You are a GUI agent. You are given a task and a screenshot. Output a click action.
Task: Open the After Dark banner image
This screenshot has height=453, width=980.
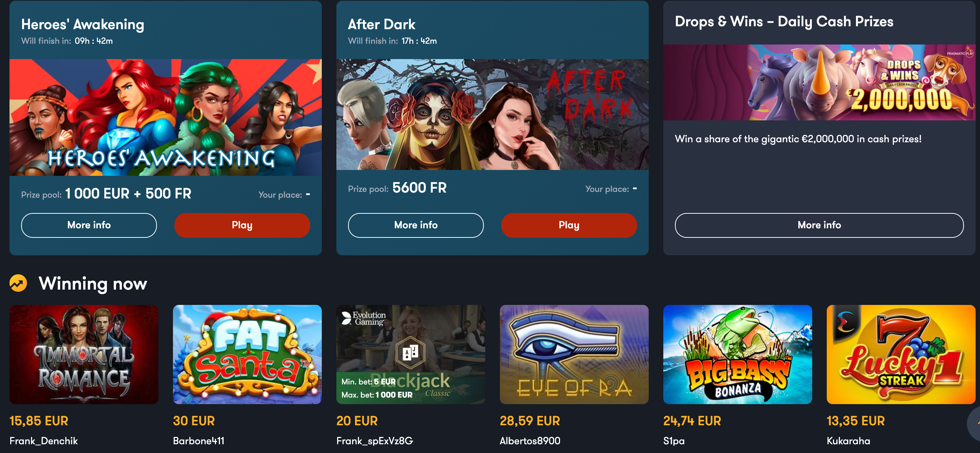click(x=492, y=115)
